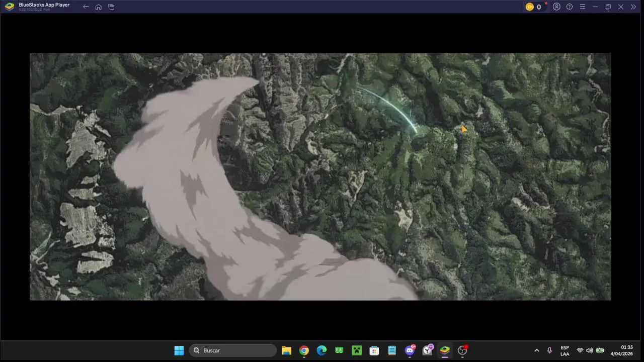The height and width of the screenshot is (362, 644).
Task: Switch to BlueStacks taskbar icon
Action: (445, 350)
